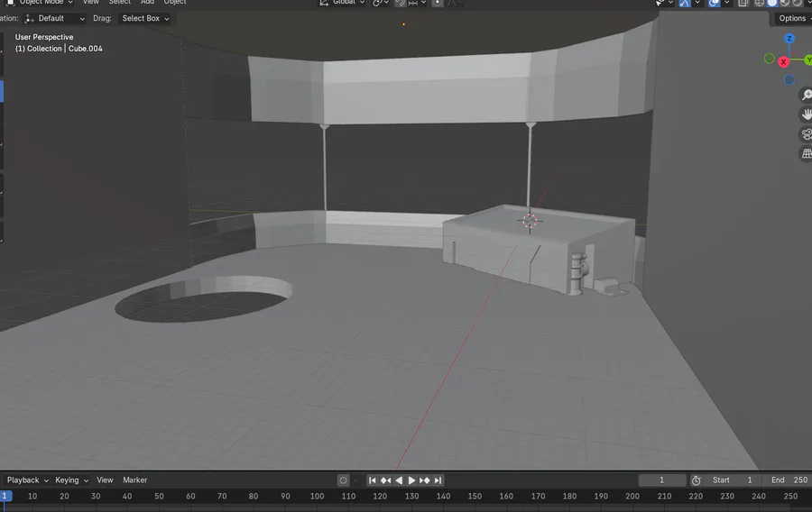
Task: Click the 3D cursor on the box
Action: pyautogui.click(x=530, y=222)
